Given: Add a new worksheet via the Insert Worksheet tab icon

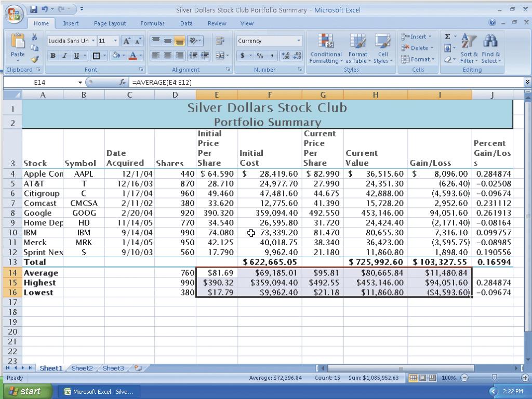Looking at the screenshot, I should pyautogui.click(x=138, y=368).
